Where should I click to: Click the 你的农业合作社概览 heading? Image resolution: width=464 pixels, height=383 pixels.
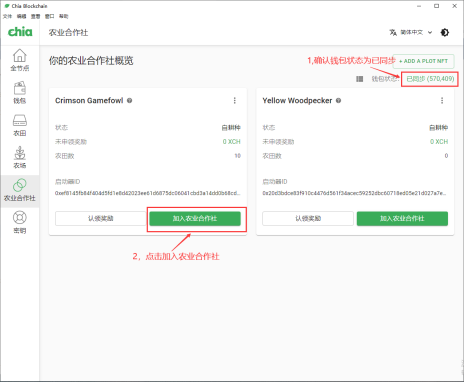tap(91, 61)
